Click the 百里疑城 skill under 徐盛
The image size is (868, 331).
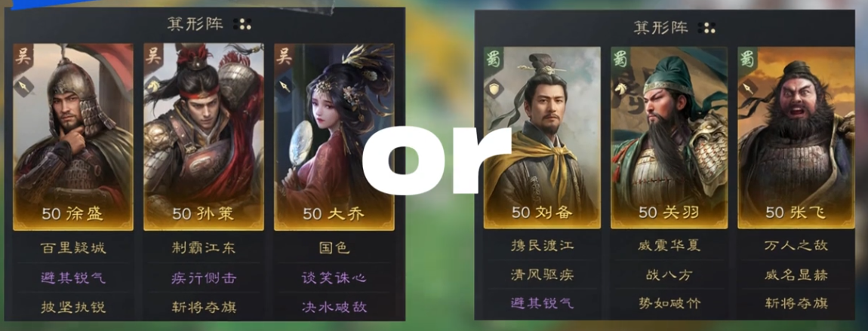click(73, 247)
